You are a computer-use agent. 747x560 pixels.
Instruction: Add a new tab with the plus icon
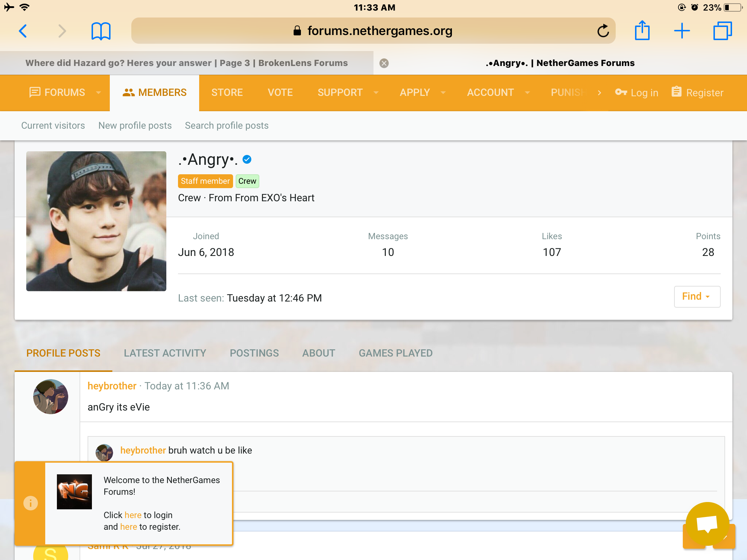pyautogui.click(x=682, y=31)
